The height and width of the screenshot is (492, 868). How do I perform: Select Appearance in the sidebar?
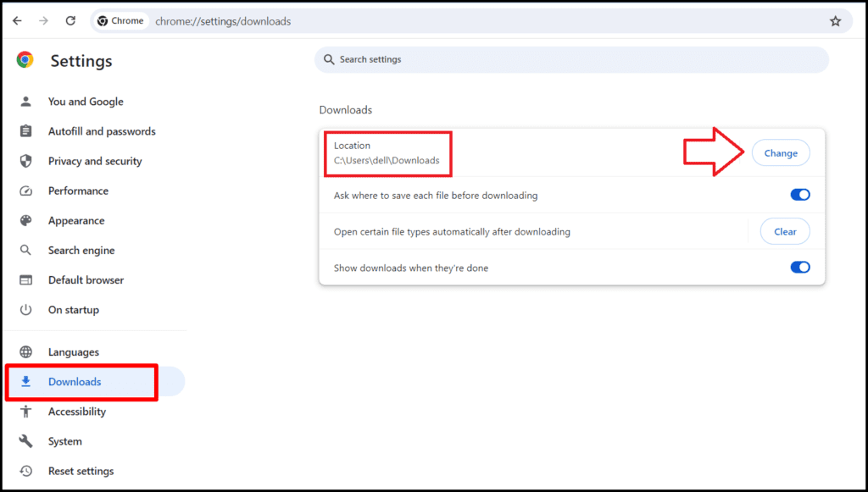click(x=76, y=220)
